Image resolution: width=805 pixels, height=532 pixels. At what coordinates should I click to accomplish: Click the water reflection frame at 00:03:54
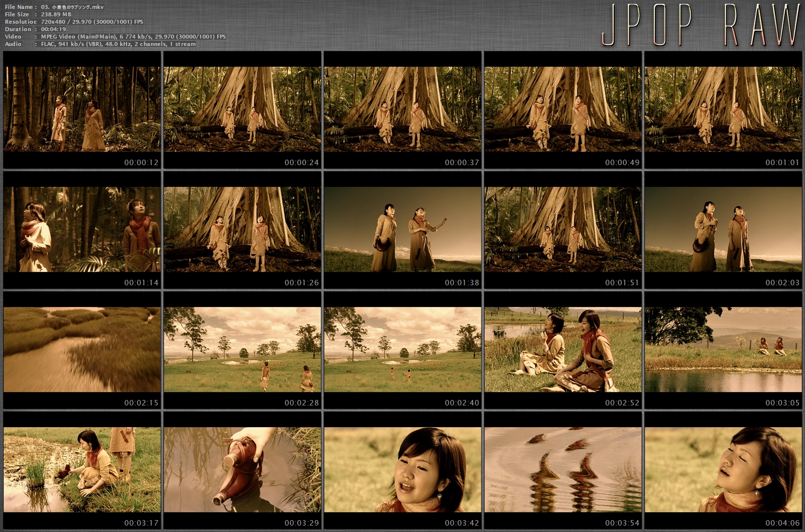pyautogui.click(x=563, y=470)
